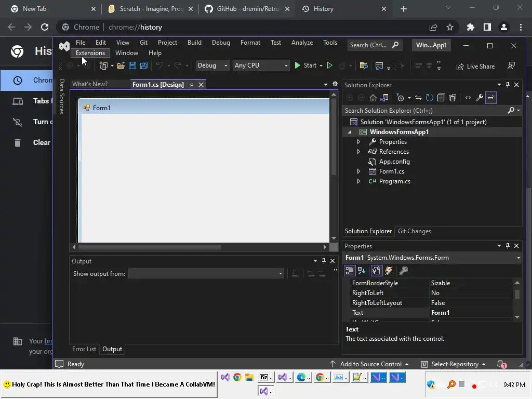Click the Pending Changes Filter clock icon
Image resolution: width=532 pixels, height=399 pixels.
[x=401, y=98]
